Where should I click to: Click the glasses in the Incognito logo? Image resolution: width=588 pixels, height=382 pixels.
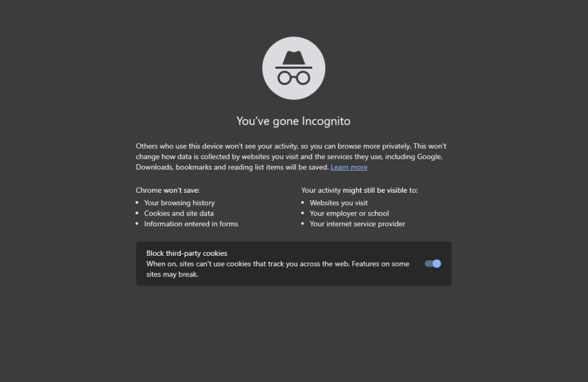pyautogui.click(x=293, y=78)
